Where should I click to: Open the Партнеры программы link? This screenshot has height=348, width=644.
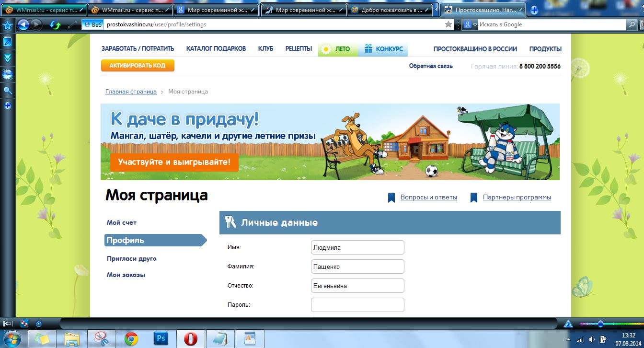(517, 197)
